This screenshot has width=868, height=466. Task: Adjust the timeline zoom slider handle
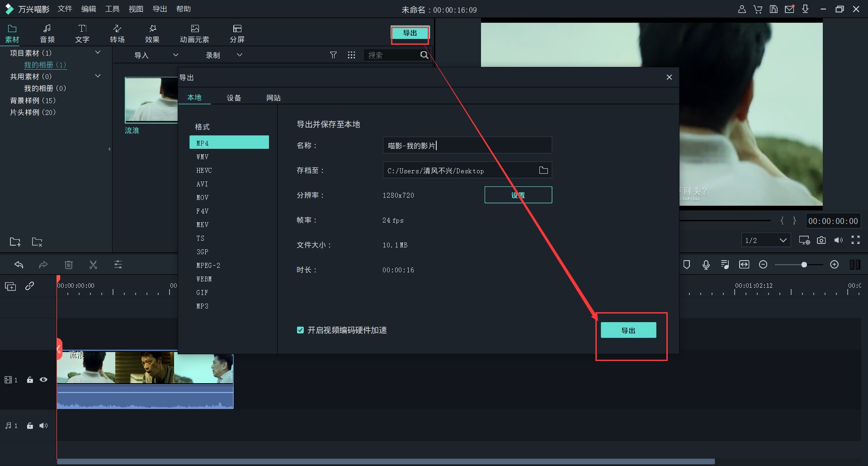pos(804,265)
